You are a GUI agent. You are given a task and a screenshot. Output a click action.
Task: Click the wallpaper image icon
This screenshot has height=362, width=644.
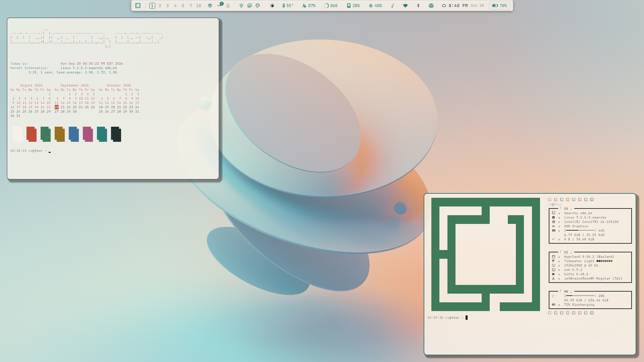pos(250,6)
